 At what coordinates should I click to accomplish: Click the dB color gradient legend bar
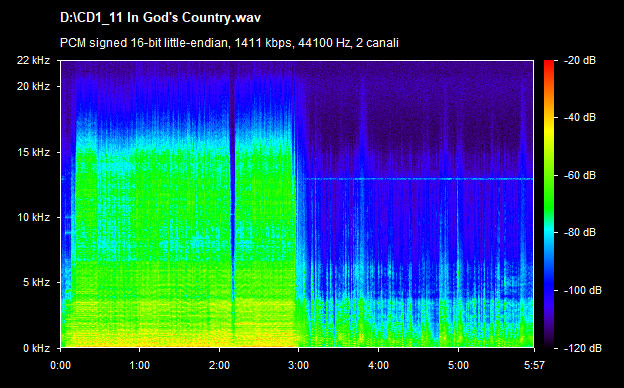tap(549, 204)
